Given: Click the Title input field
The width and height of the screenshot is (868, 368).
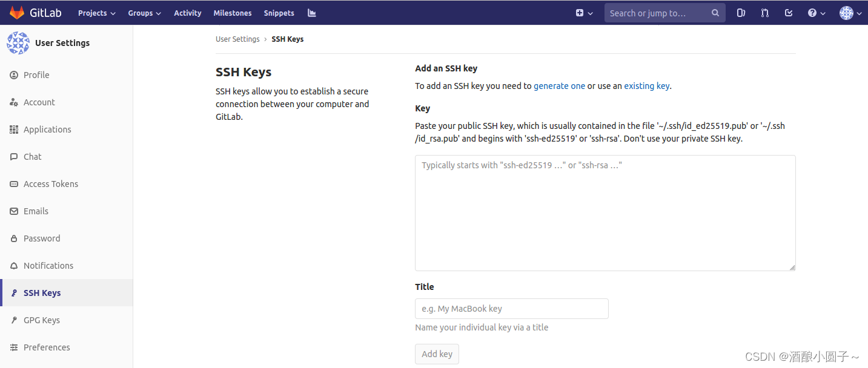Looking at the screenshot, I should tap(511, 309).
